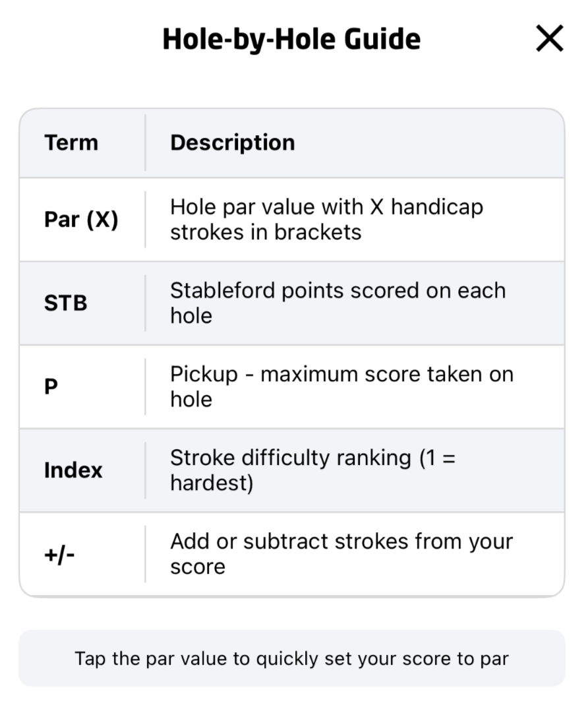Screen dimensions: 588x707
Task: Click the Hole-by-Hole Guide title
Action: 291,39
